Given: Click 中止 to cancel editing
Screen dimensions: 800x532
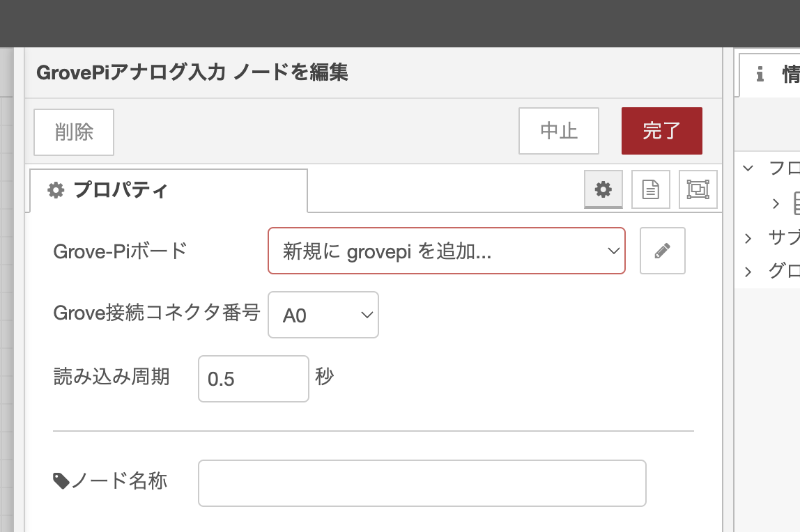Looking at the screenshot, I should [x=558, y=131].
